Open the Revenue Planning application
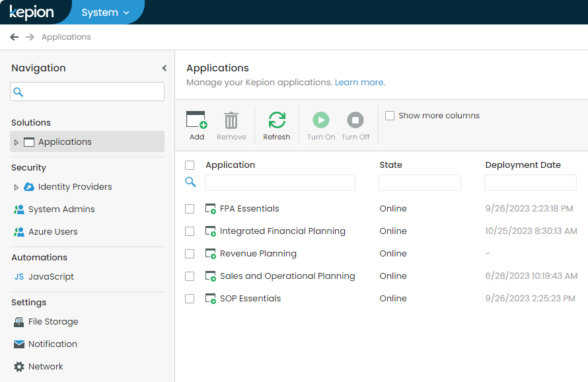Screen dimensions: 588x382 258,253
